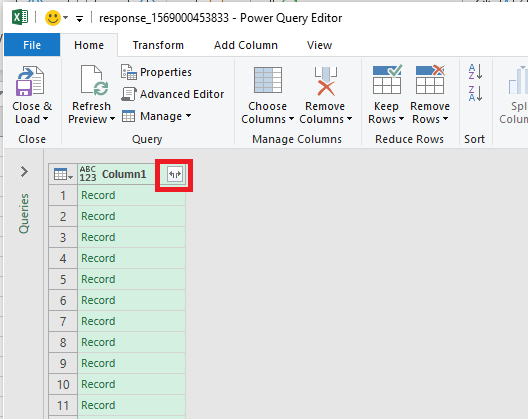Expand the Manage dropdown
The height and width of the screenshot is (419, 528).
[156, 116]
